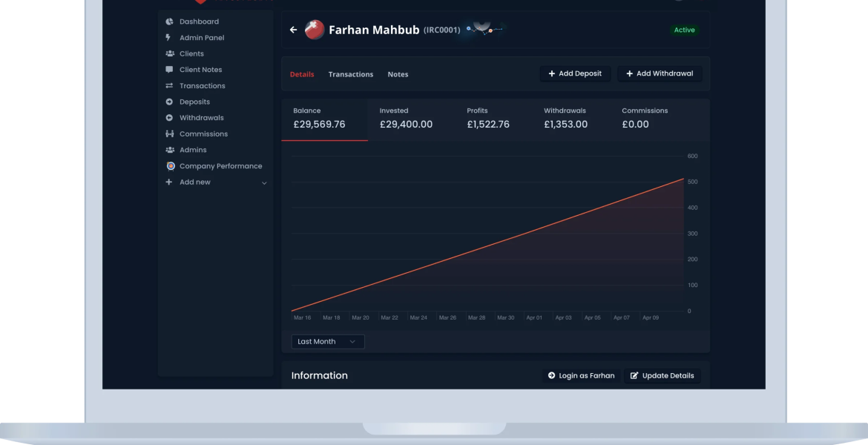Open the Last Month period dropdown
This screenshot has width=868, height=445.
pyautogui.click(x=327, y=342)
